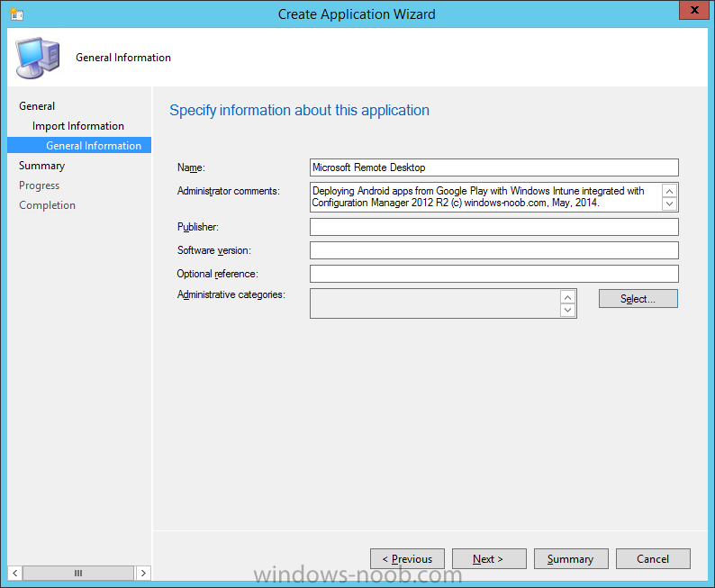The image size is (715, 588).
Task: Click the Optional reference: label
Action: pyautogui.click(x=218, y=274)
